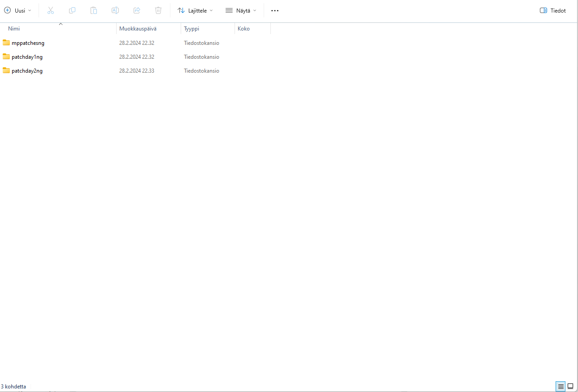Select the patchday1ng folder name
Image resolution: width=578 pixels, height=392 pixels.
[x=27, y=57]
